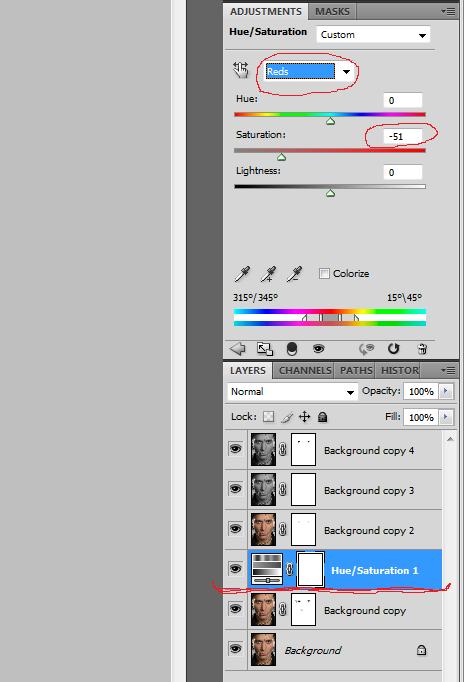Select the Subtract from Sample eyedropper
464x682 pixels.
(x=294, y=274)
